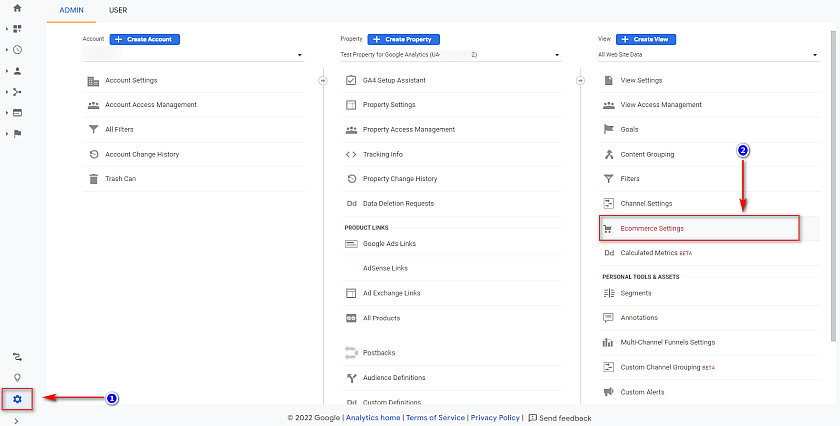Open the Test Property dropdown

coord(451,55)
